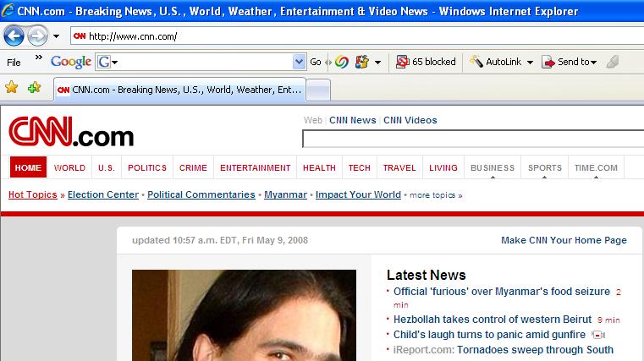Switch to the CNN Videos search option

410,120
